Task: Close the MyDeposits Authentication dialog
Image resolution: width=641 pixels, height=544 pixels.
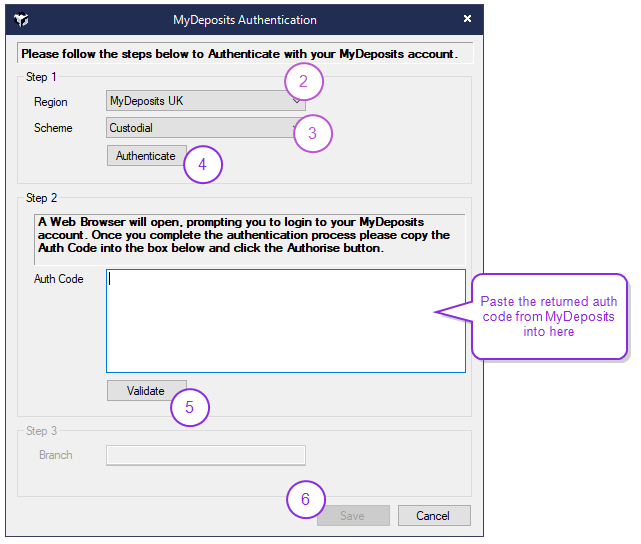Action: click(x=467, y=19)
